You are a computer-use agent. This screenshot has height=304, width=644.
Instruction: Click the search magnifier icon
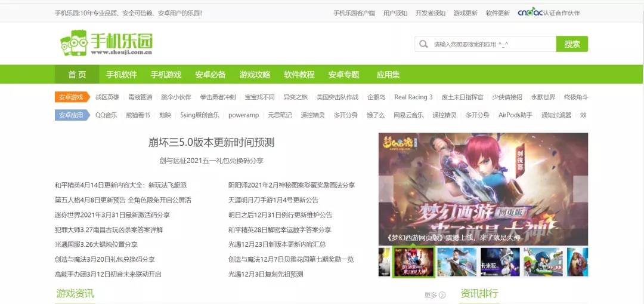pos(423,44)
